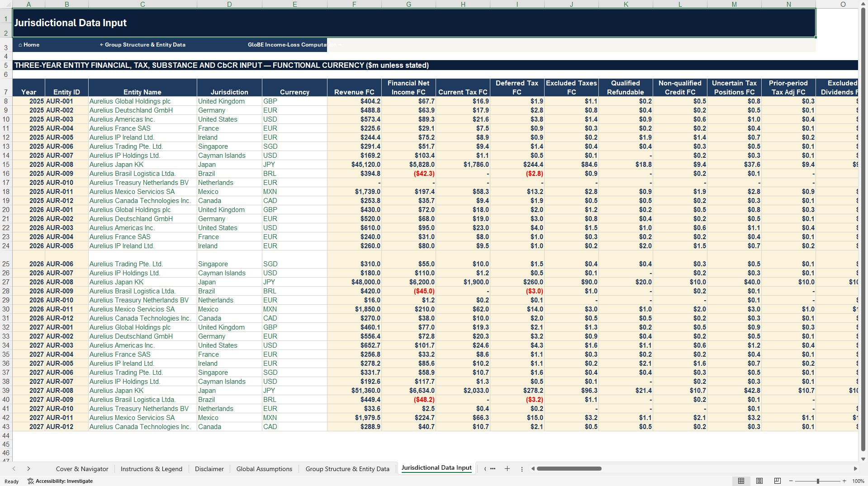
Task: Click 2027 AUR-009 entity ID cell
Action: (66, 400)
